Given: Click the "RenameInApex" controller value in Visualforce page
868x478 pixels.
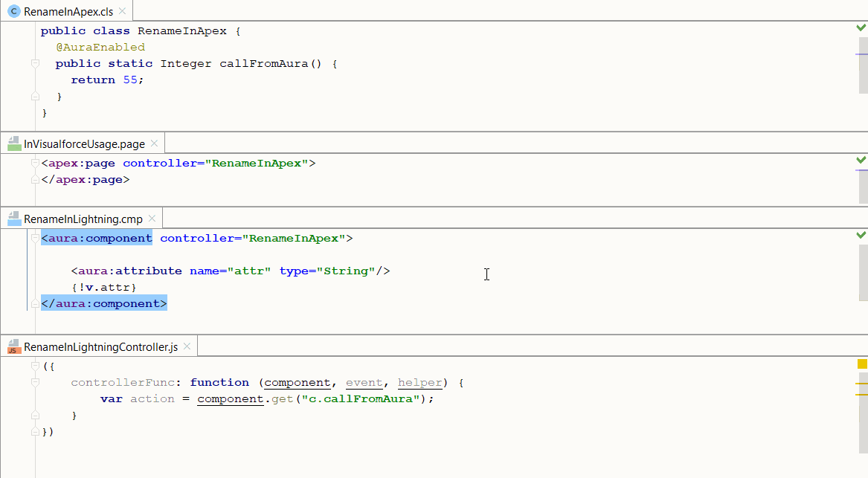Looking at the screenshot, I should pos(257,164).
